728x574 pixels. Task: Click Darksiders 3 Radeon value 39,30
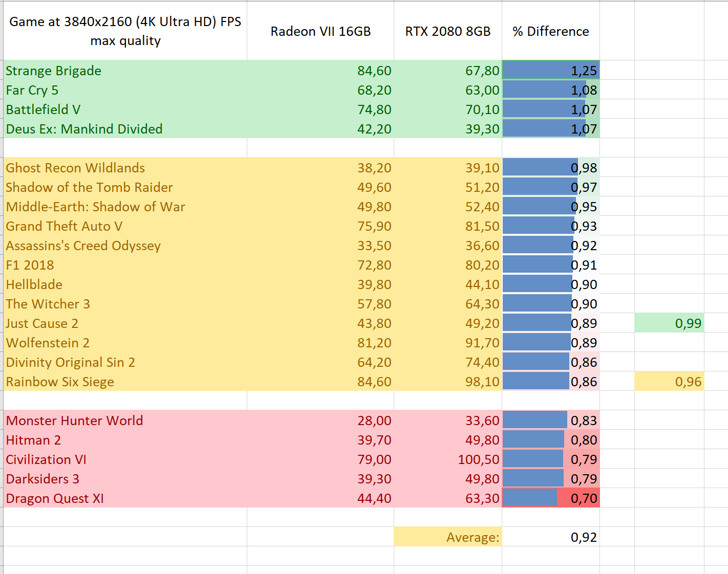click(x=320, y=478)
